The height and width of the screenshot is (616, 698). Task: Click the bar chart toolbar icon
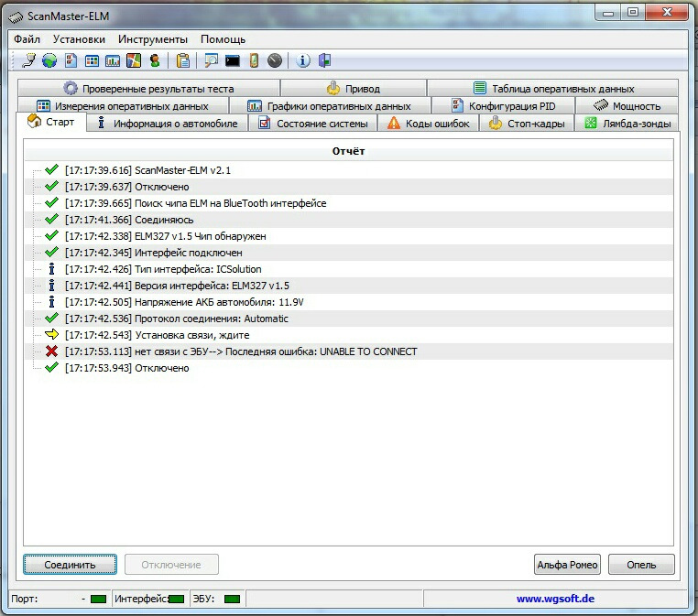(x=113, y=61)
